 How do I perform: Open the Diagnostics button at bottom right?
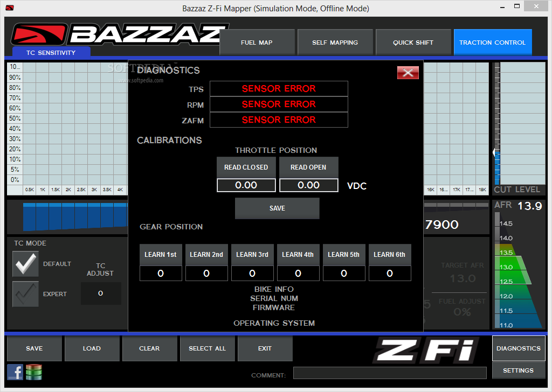[x=519, y=348]
